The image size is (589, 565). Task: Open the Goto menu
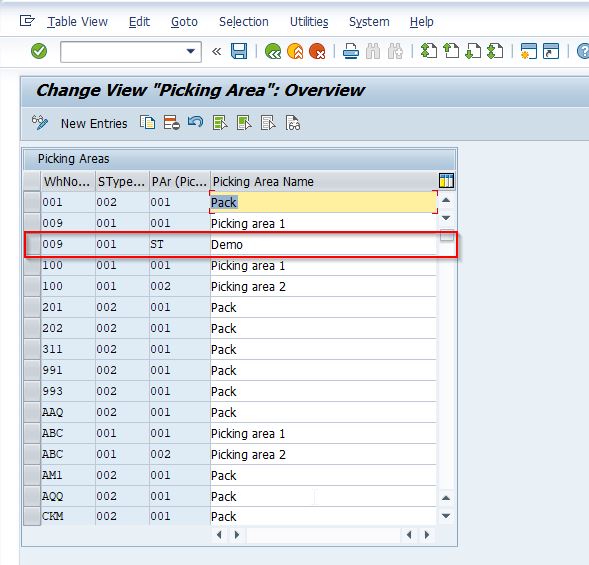[184, 22]
